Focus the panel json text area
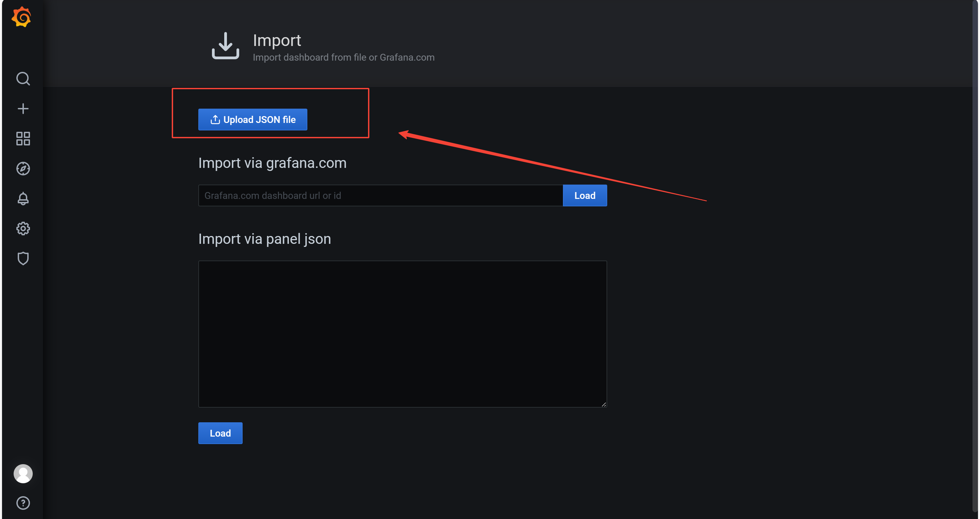980x519 pixels. (402, 334)
